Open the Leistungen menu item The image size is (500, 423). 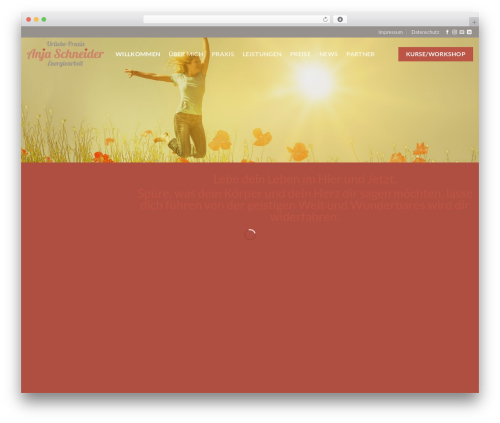pos(262,54)
